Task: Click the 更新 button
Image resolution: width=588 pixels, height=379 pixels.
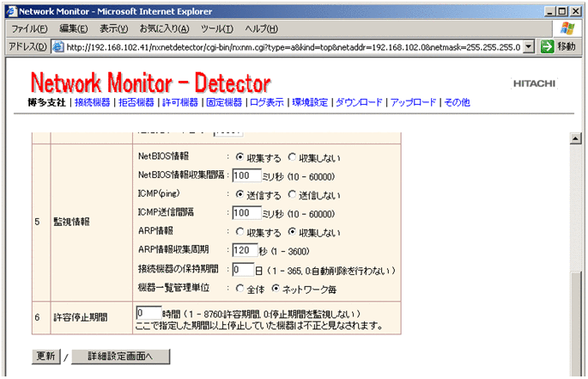Action: pos(45,356)
